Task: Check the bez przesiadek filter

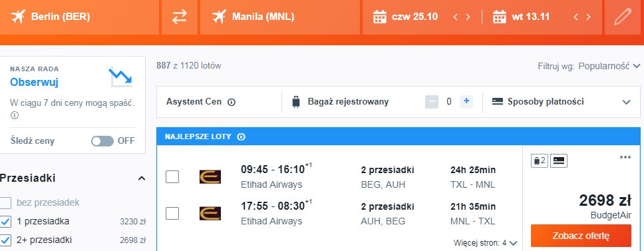Action: click(x=5, y=203)
